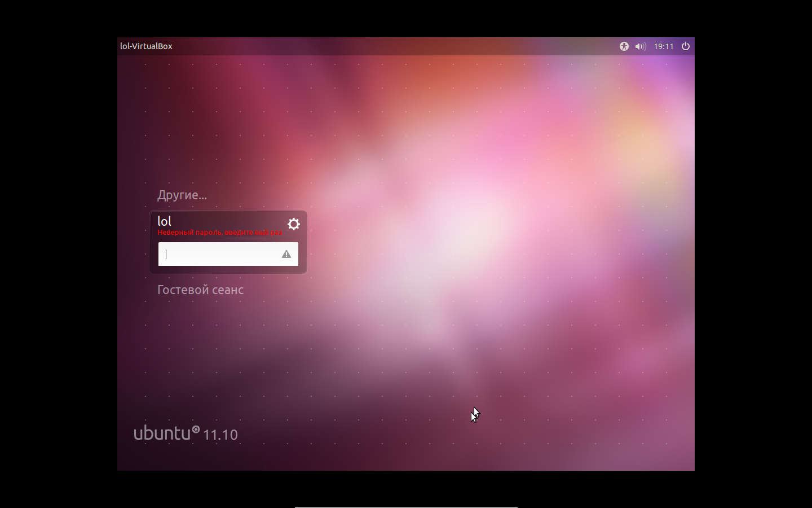Open the power shutdown menu icon
This screenshot has height=508, width=812.
[x=686, y=46]
